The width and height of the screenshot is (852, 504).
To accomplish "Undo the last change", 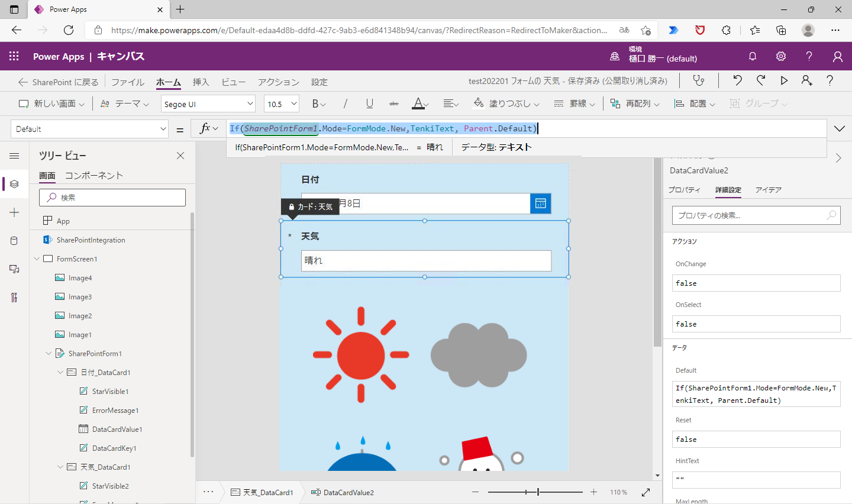I will (x=737, y=80).
